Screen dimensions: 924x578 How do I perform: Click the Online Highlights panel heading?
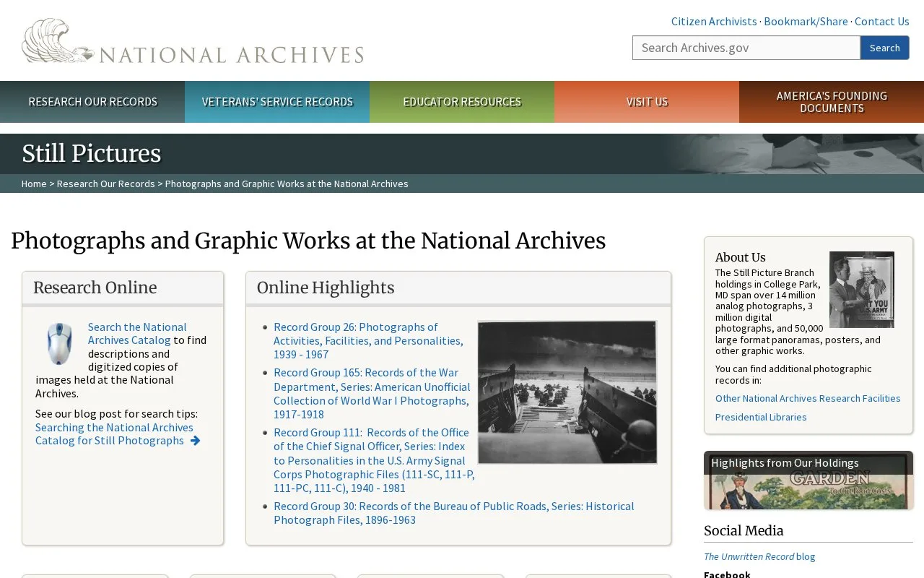point(326,288)
